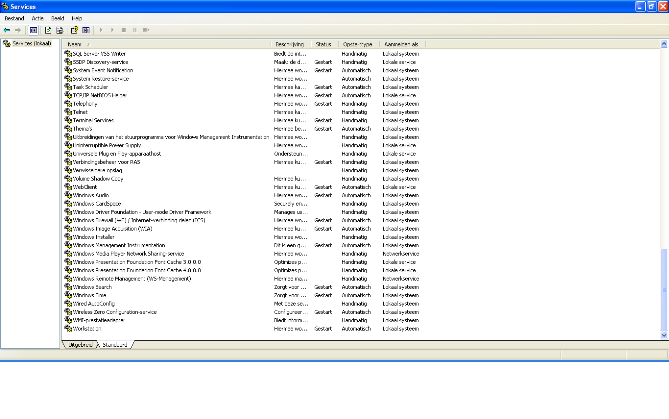Open the Beeld menu
This screenshot has width=669, height=419.
pyautogui.click(x=58, y=18)
